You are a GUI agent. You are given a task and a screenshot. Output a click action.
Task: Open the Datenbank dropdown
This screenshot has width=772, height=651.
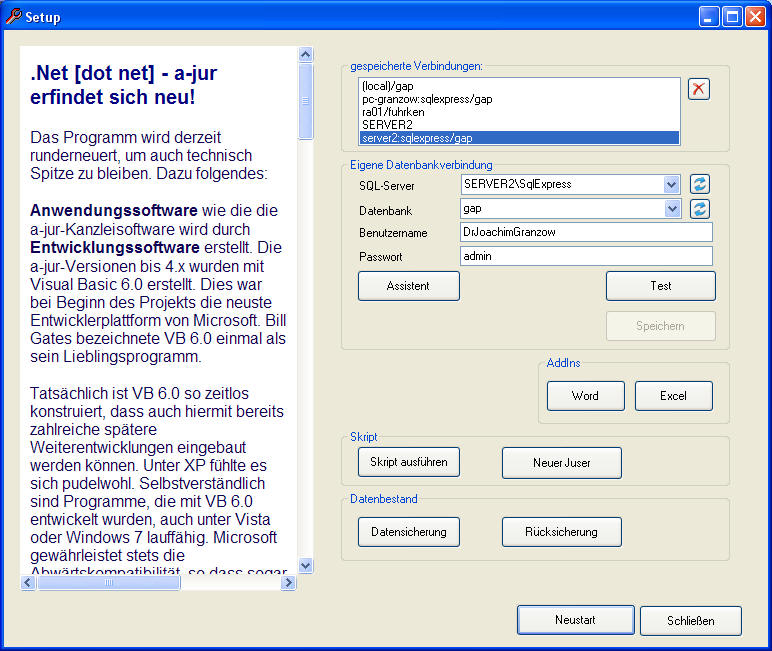(672, 209)
